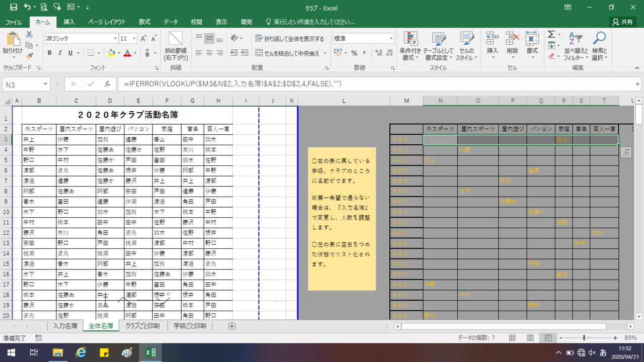Apply the diagonal border (斜め罫線) button

point(176,46)
